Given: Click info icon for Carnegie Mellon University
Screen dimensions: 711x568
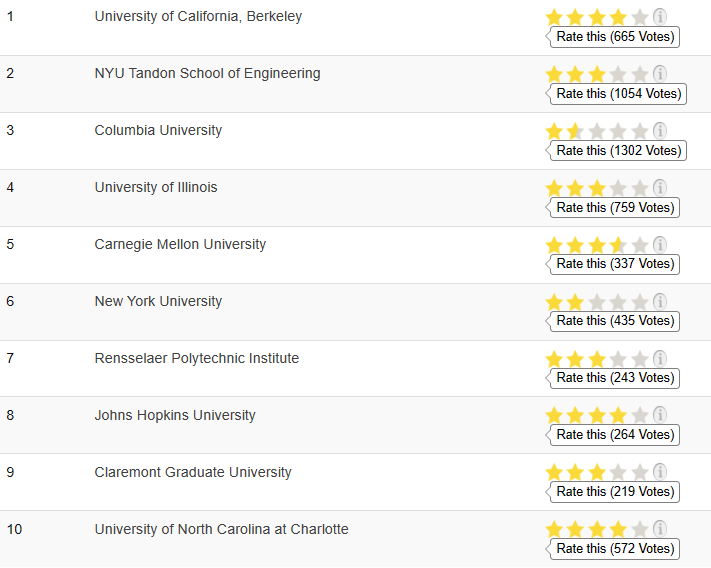Looking at the screenshot, I should coord(660,245).
